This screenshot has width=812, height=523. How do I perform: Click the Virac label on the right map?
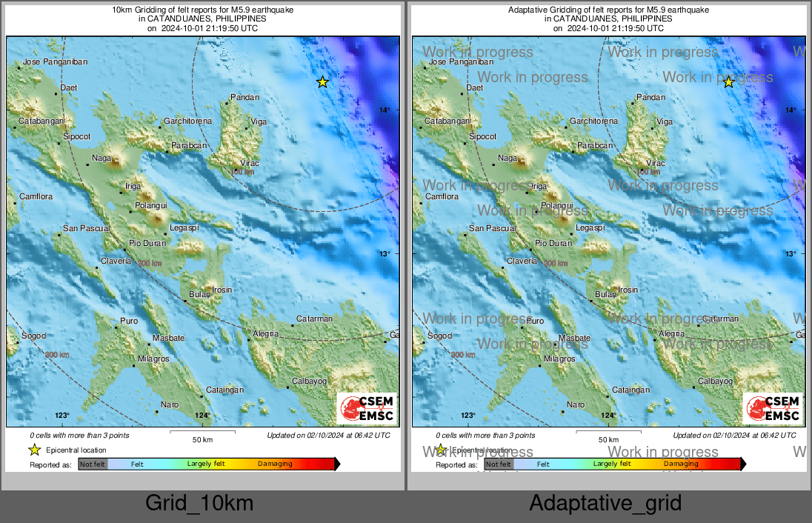[656, 163]
